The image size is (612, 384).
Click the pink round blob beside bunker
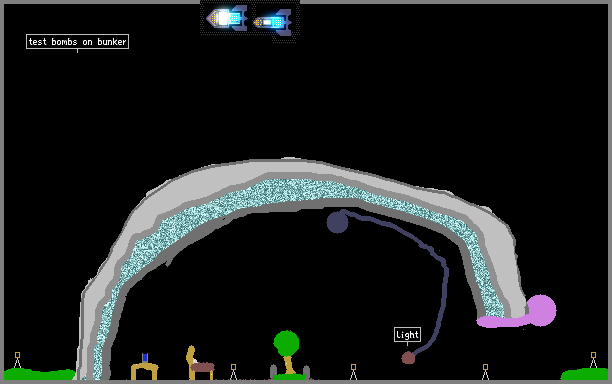(541, 310)
